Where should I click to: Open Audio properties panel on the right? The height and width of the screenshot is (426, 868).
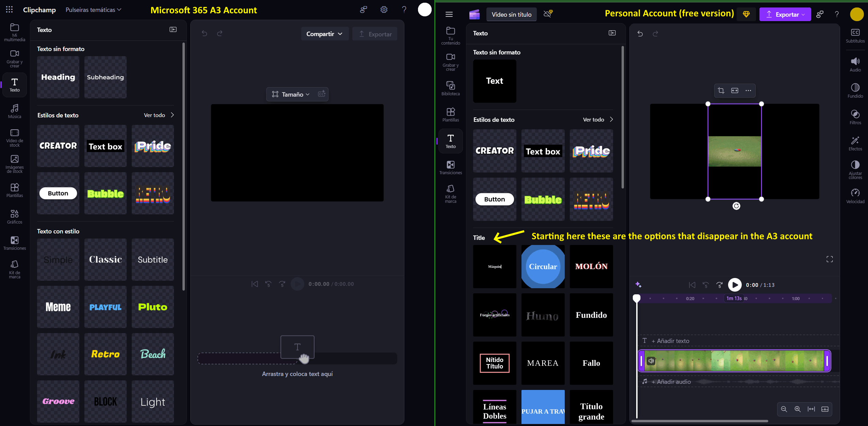(x=855, y=65)
